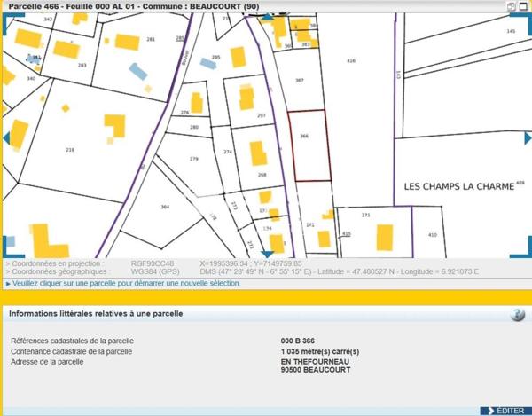
Task: Click the WGS84 (GPS) coordinates label
Action: (155, 271)
